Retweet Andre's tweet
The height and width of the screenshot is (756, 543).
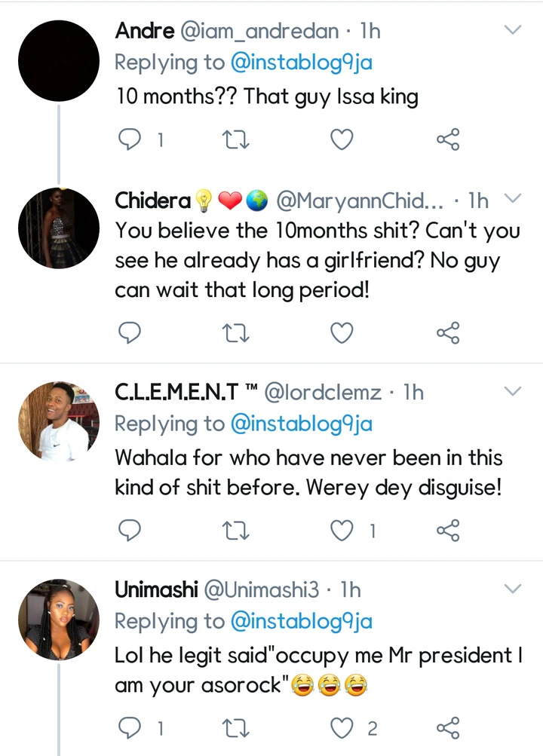point(238,139)
